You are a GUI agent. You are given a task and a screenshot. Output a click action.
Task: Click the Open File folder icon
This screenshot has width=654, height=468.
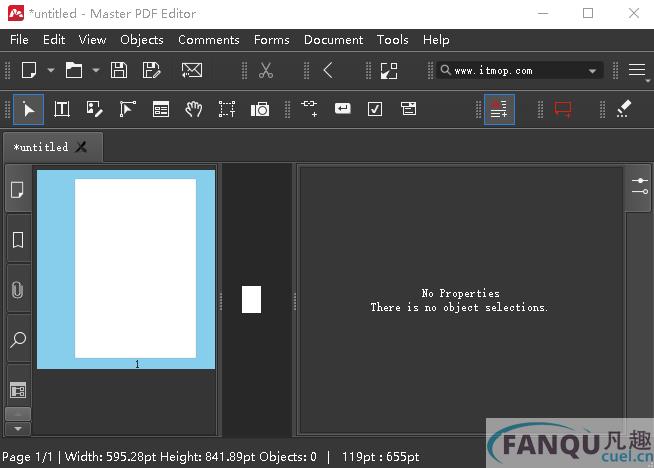click(x=74, y=70)
